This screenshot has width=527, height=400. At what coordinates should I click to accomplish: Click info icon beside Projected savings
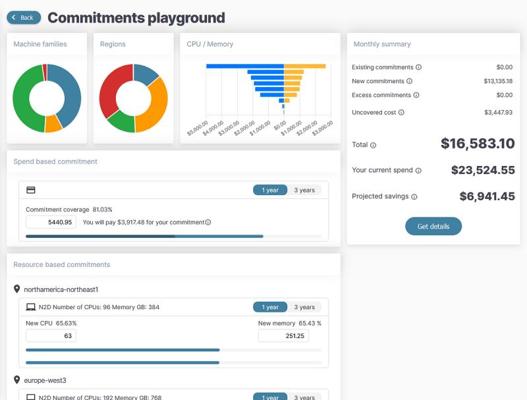coord(414,197)
